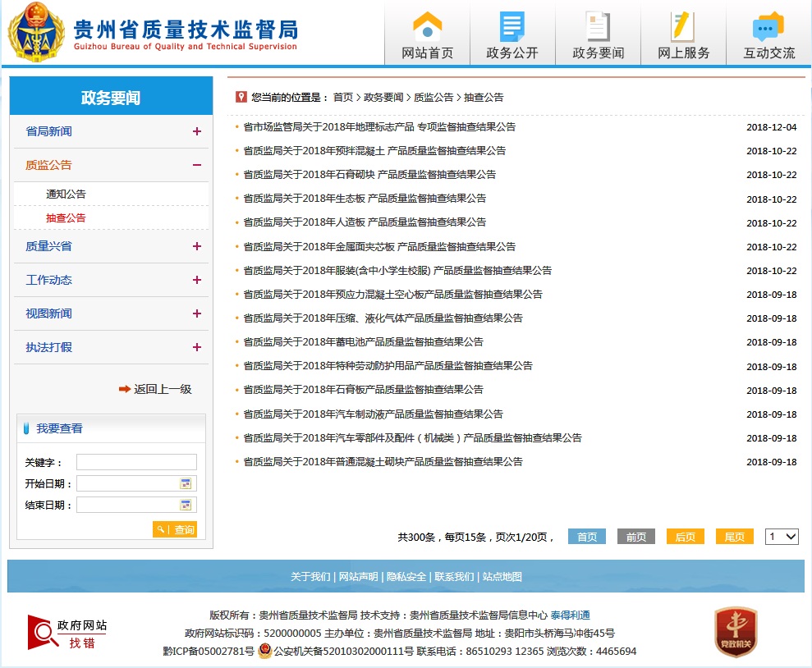Click the 网上服务 pencil icon
This screenshot has height=668, width=812.
click(x=682, y=26)
